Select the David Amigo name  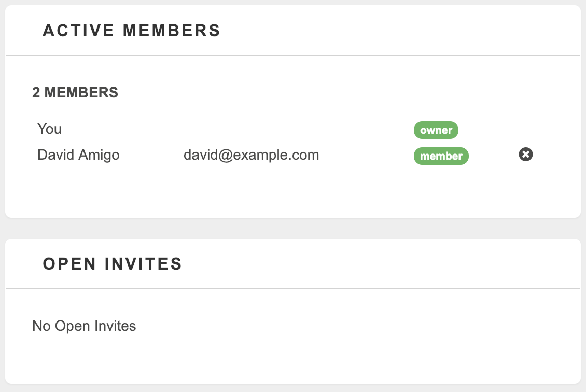pyautogui.click(x=78, y=155)
